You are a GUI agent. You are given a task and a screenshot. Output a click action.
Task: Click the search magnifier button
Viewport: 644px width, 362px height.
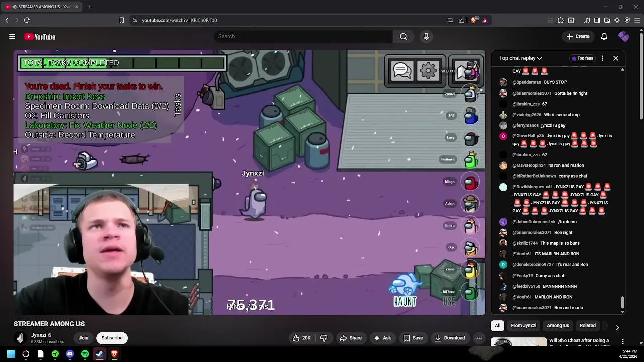[x=404, y=36]
